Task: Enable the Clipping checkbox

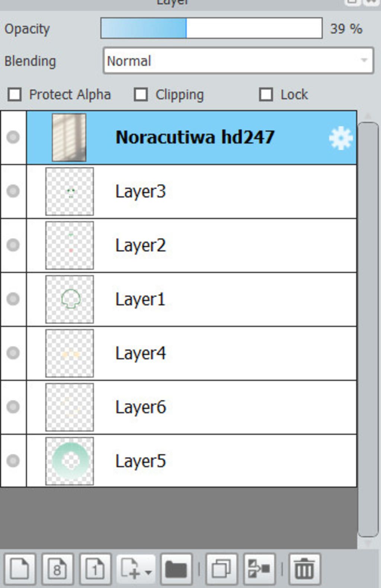Action: pos(141,94)
